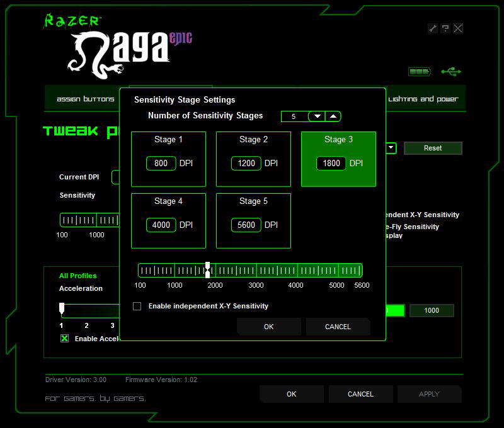The width and height of the screenshot is (504, 428).
Task: Click the DPI slider track near 4000
Action: [x=297, y=271]
